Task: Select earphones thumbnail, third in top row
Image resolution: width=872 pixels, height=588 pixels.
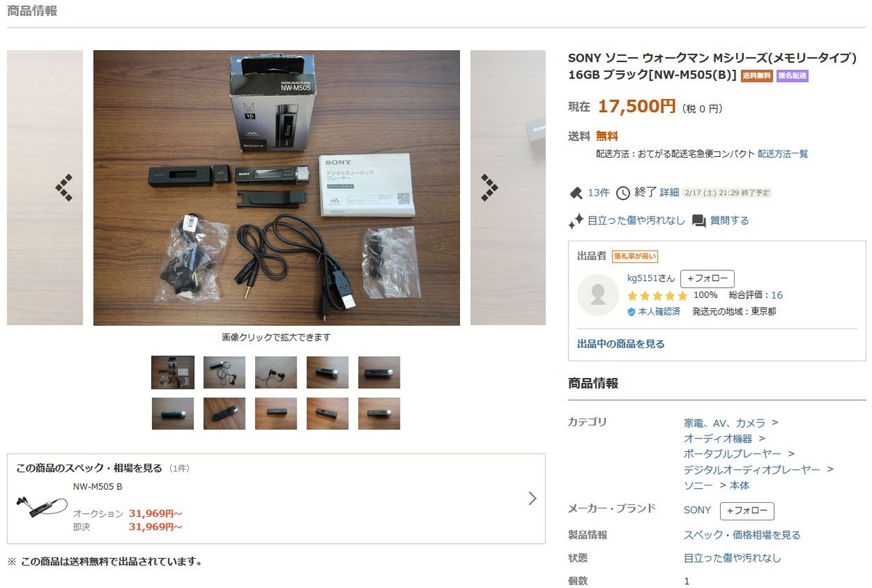Action: (x=276, y=372)
